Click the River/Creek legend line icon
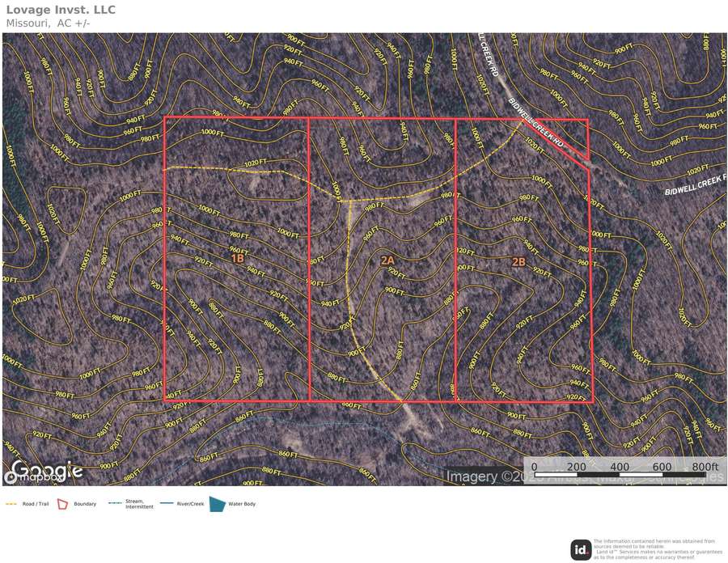The width and height of the screenshot is (728, 563). [x=167, y=504]
